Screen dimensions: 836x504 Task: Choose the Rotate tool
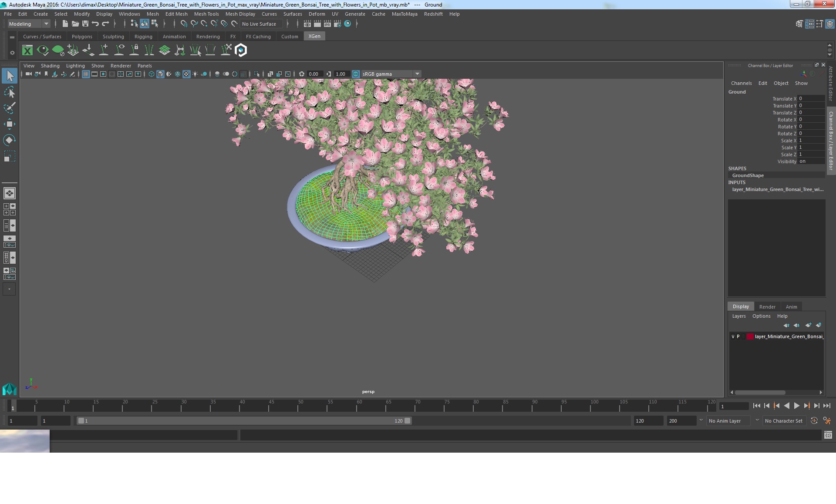tap(9, 140)
